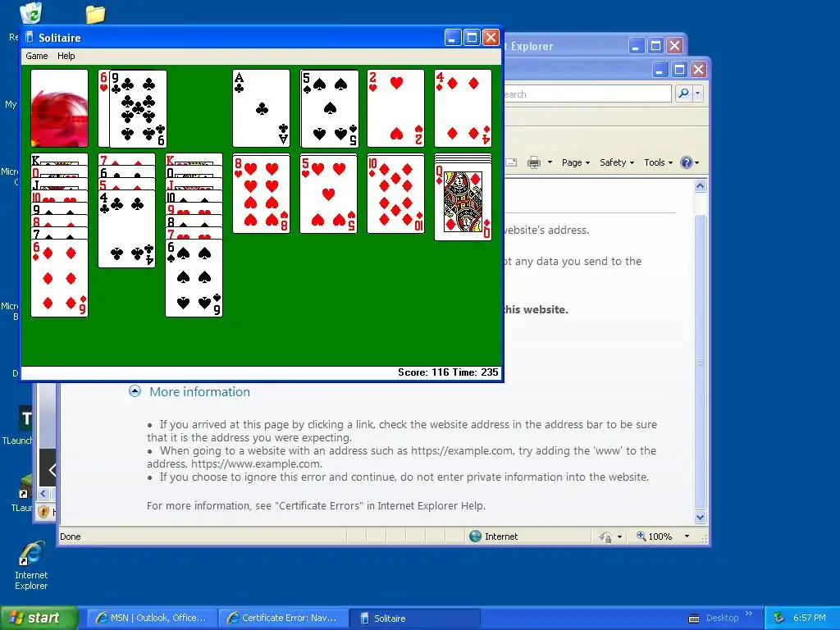Open the zoom level 100% dropdown
Viewport: 840px width, 630px height.
click(687, 536)
